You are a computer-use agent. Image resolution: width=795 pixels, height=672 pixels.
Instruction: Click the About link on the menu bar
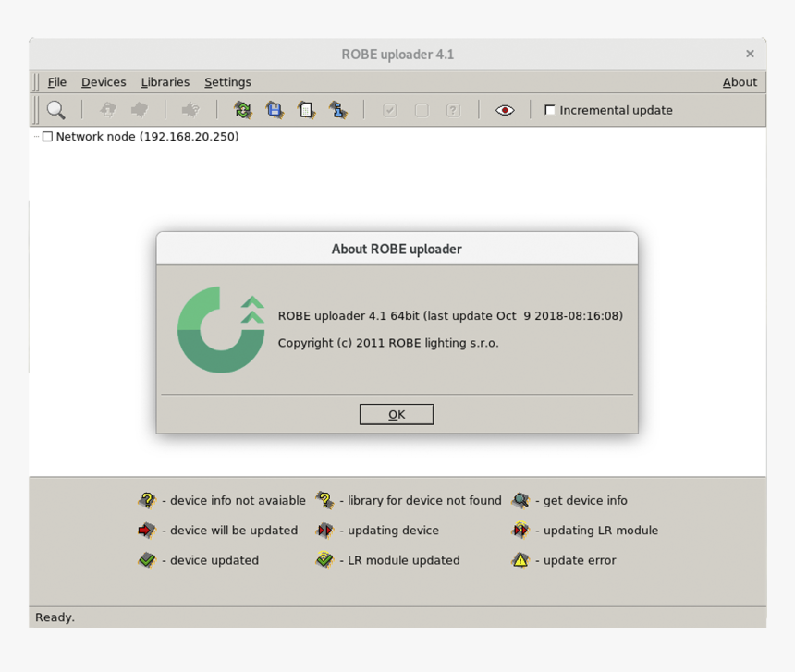point(740,82)
